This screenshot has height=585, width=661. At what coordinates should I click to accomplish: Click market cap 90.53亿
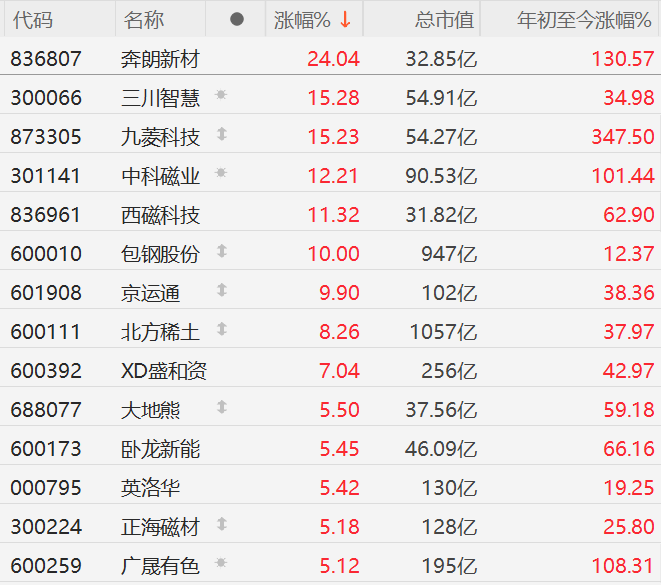tap(441, 176)
